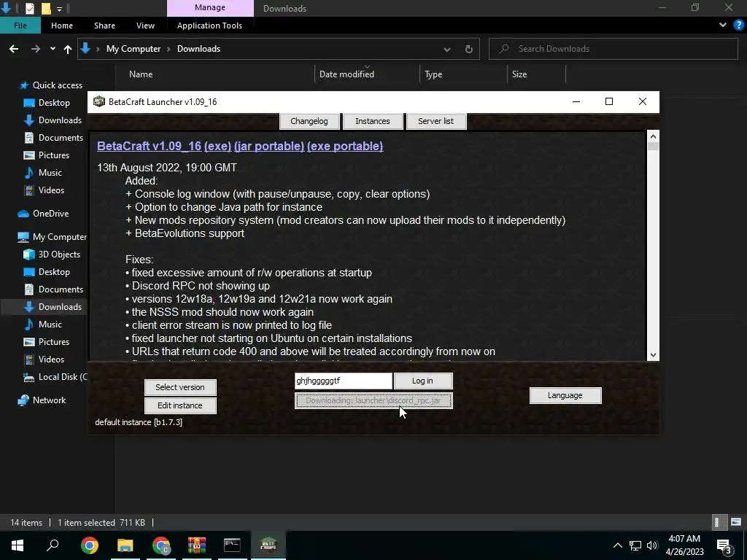Click the Search Downloads box

614,49
